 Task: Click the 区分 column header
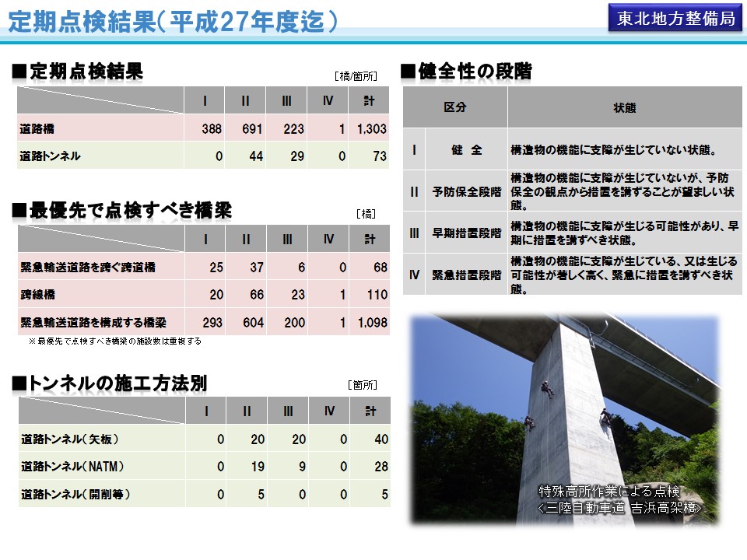[x=455, y=107]
